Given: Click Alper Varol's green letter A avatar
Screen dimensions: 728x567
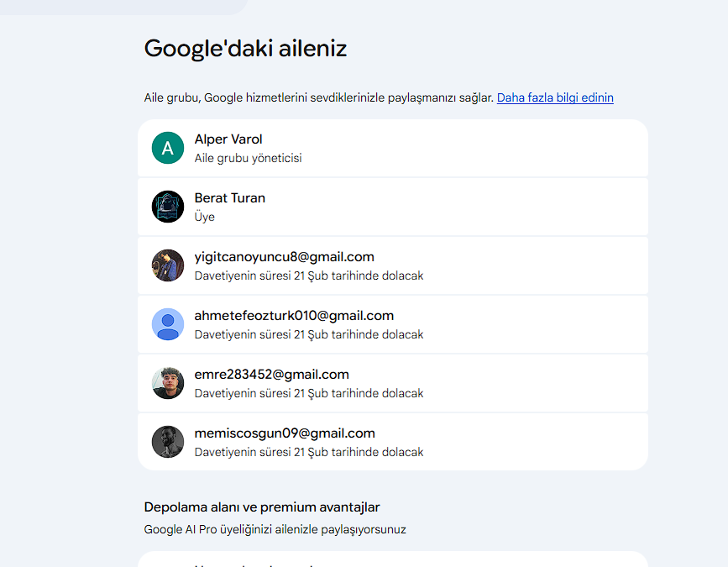Looking at the screenshot, I should tap(168, 148).
